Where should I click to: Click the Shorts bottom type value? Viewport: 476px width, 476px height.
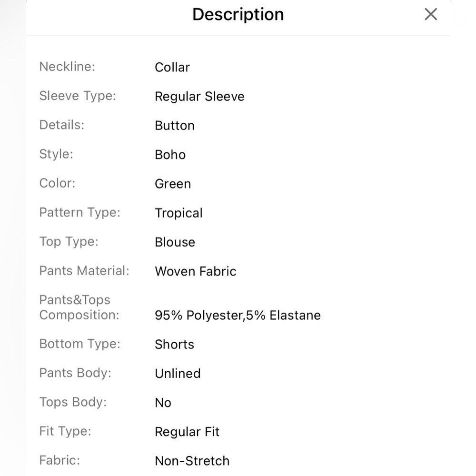[x=174, y=345]
